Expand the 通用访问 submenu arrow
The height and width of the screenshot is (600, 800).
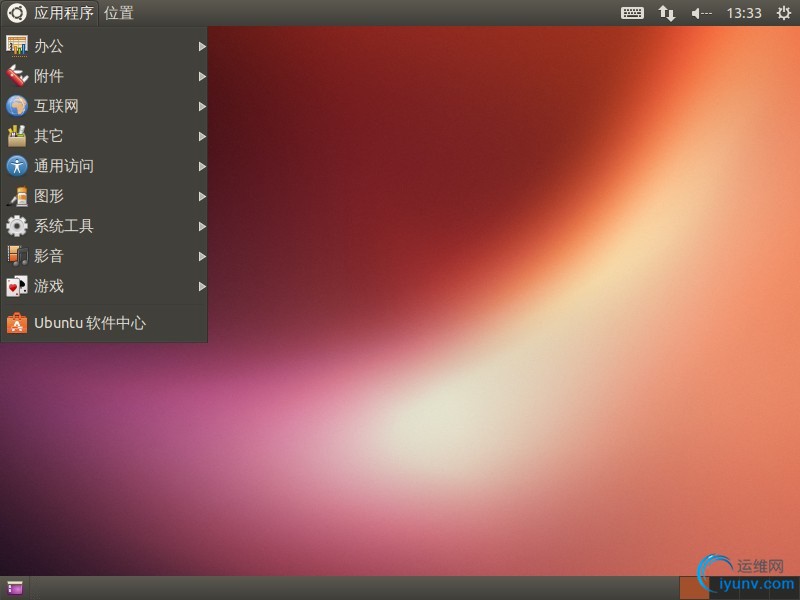click(202, 167)
